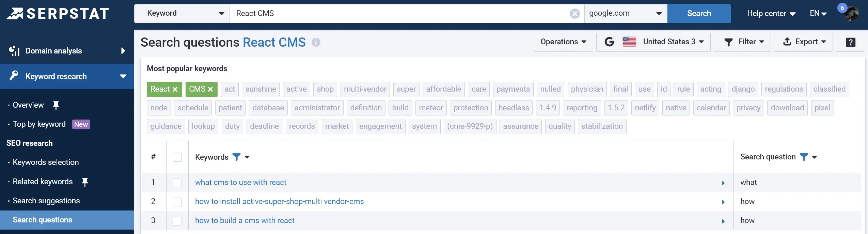Click the 'sunshine' keyword tag
Image resolution: width=868 pixels, height=234 pixels.
pos(261,89)
